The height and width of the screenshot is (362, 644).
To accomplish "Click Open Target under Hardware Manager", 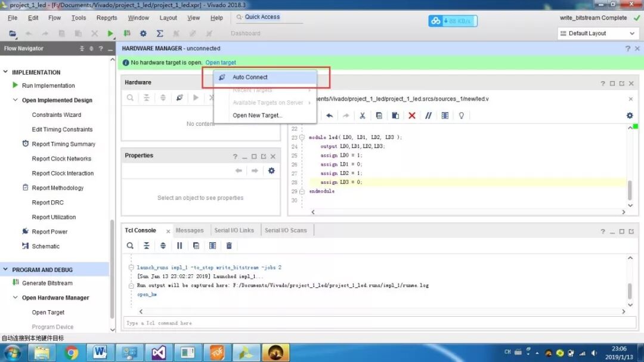I will tap(48, 313).
